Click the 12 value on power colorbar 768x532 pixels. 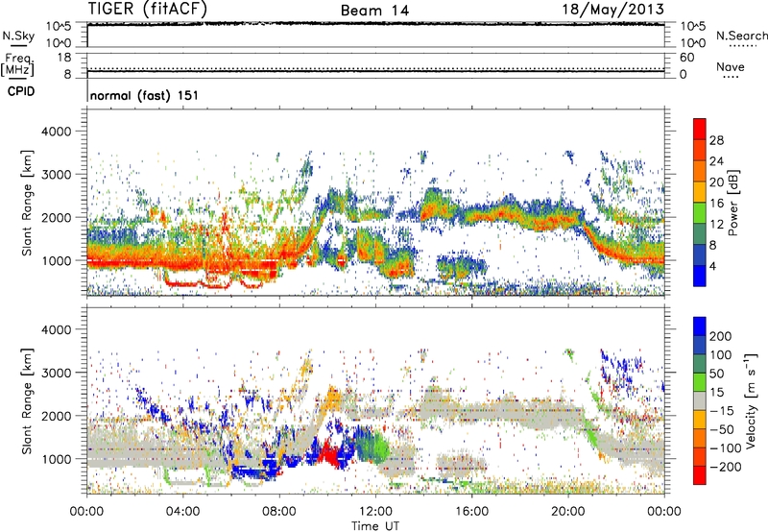pyautogui.click(x=716, y=225)
